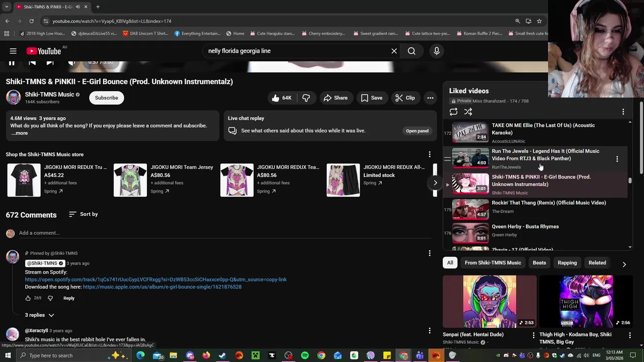View the A$45.22 JIGOKU MORI REDUX shirt
Screen dimensions: 644x362
(57, 179)
